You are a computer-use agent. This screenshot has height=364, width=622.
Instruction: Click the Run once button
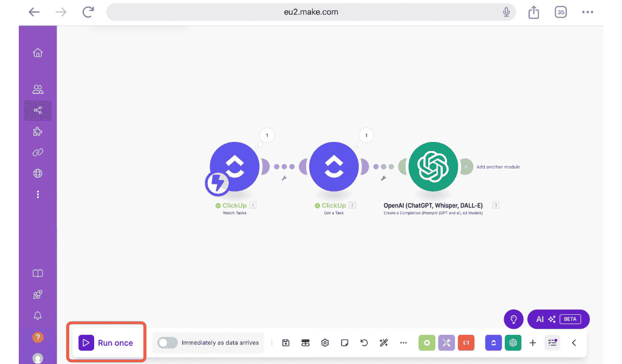pos(106,343)
